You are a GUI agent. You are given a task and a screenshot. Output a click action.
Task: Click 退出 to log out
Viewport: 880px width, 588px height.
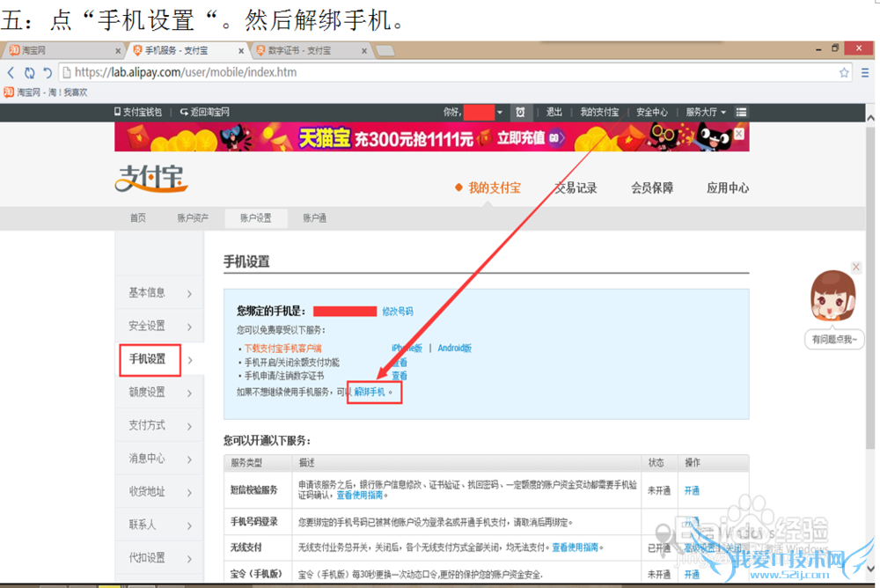click(x=554, y=113)
